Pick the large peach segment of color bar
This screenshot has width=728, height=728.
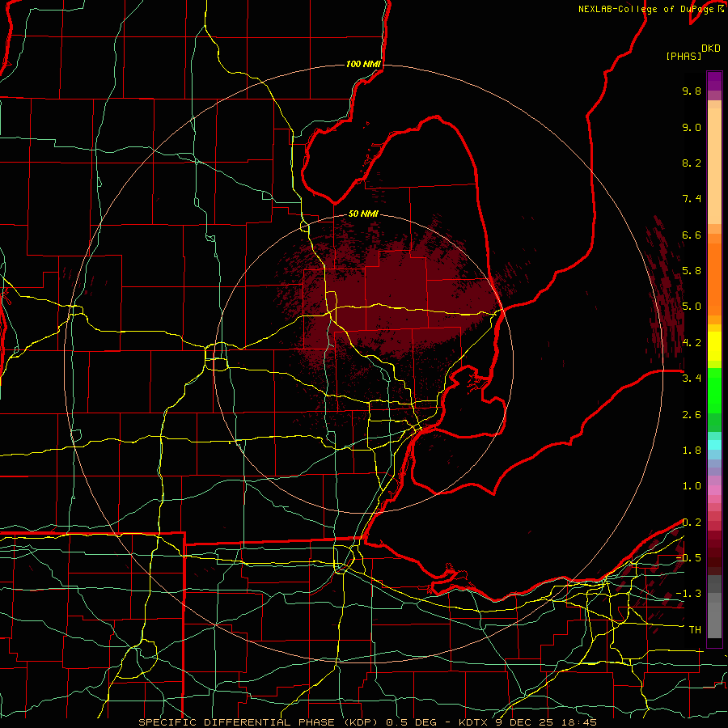click(714, 166)
